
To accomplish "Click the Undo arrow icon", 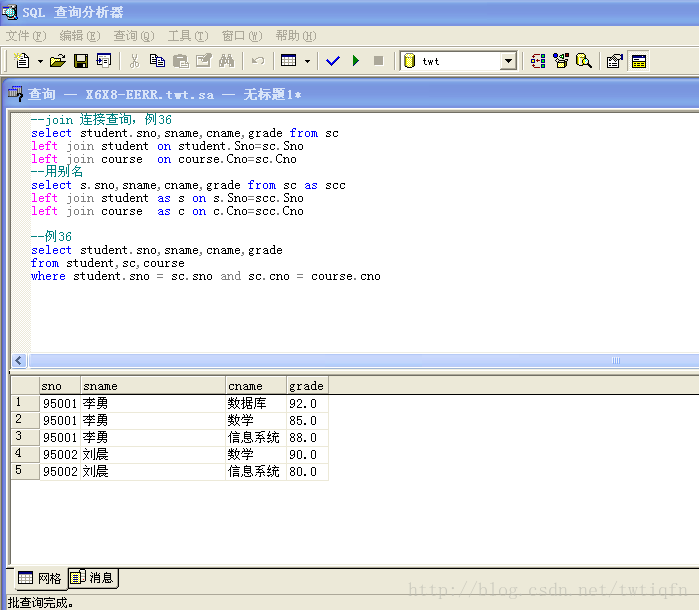I will [x=258, y=61].
